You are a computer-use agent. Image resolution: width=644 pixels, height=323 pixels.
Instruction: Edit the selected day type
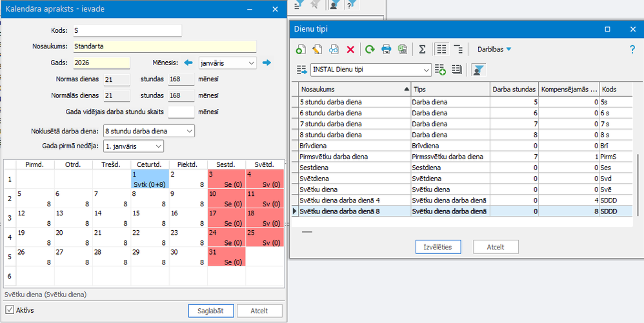(317, 50)
